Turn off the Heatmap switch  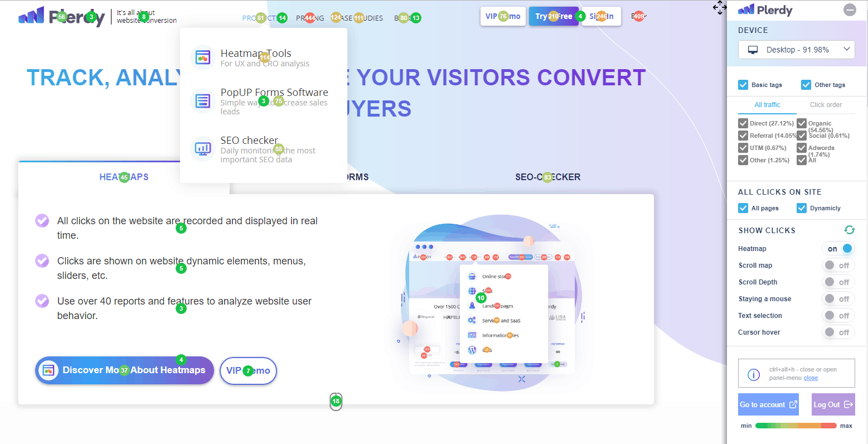coord(838,249)
